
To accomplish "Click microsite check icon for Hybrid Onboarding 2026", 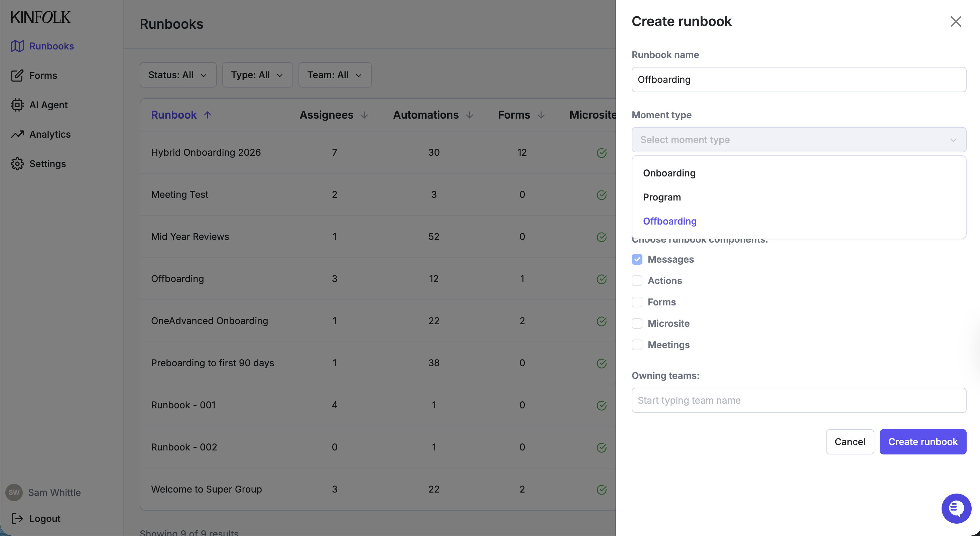I will (601, 153).
